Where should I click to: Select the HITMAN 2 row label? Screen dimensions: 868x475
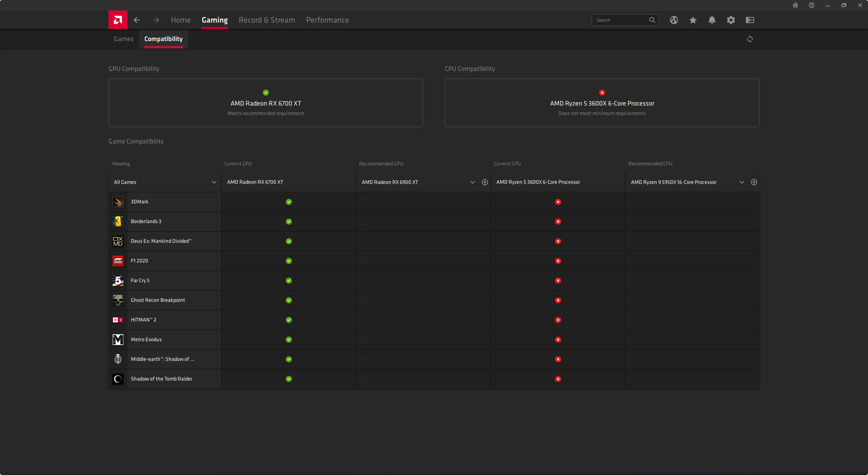[143, 320]
